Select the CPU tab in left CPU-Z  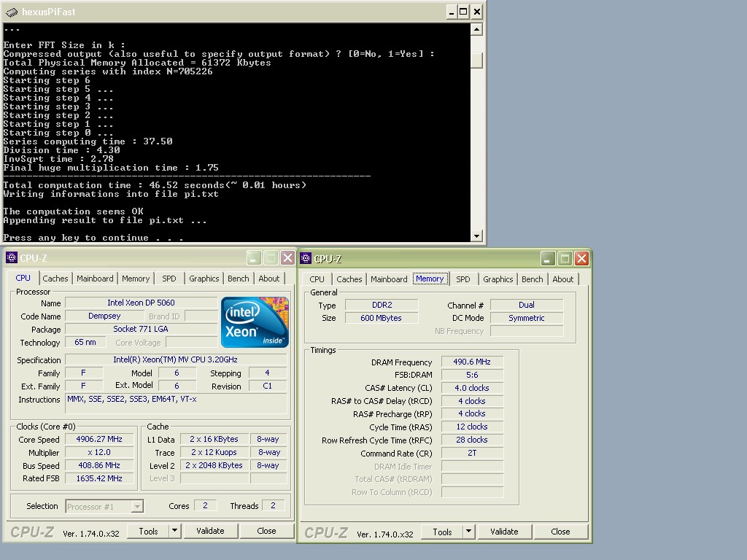23,278
